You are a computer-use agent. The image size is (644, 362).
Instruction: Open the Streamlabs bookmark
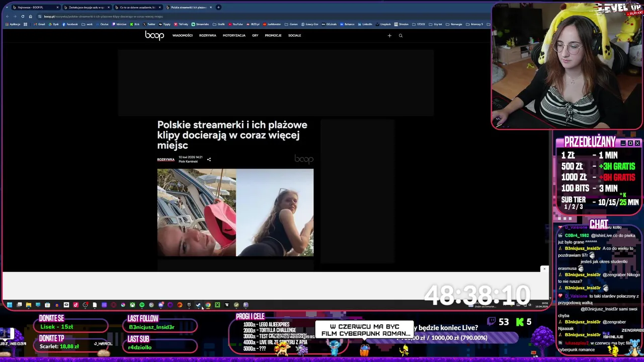200,24
